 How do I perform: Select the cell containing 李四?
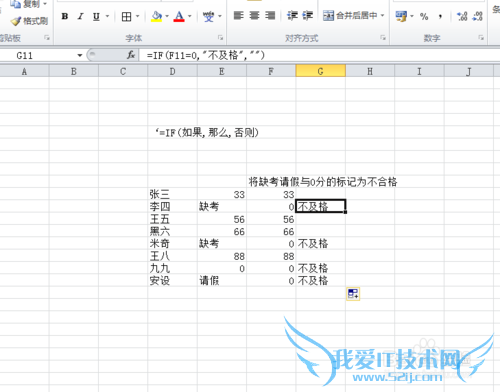pyautogui.click(x=172, y=207)
